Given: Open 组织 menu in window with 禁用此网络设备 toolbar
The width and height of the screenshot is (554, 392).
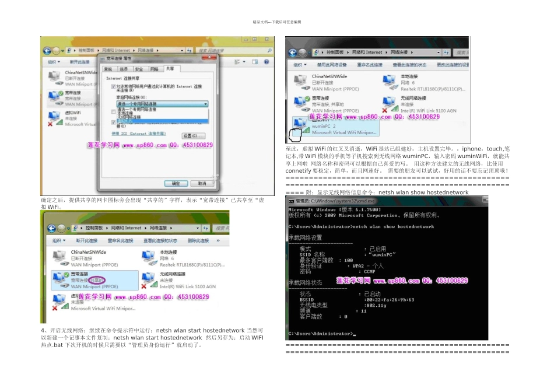Looking at the screenshot, I should click(x=300, y=65).
